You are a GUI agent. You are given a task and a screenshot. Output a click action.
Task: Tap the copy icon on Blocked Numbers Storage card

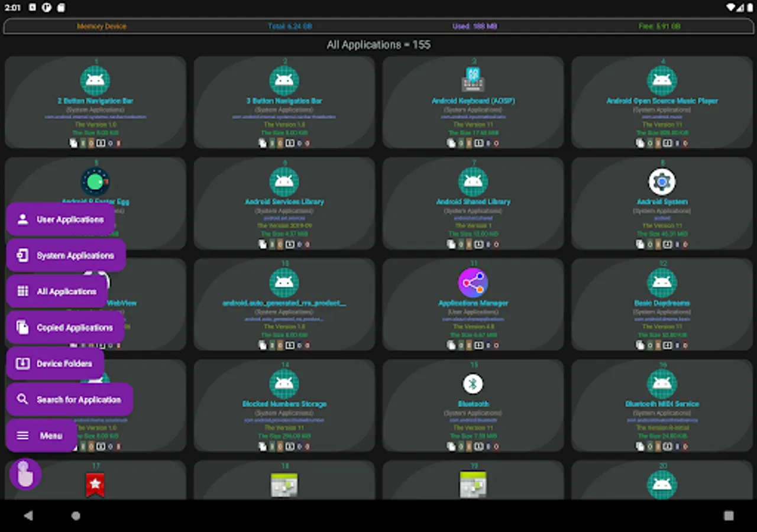(263, 446)
